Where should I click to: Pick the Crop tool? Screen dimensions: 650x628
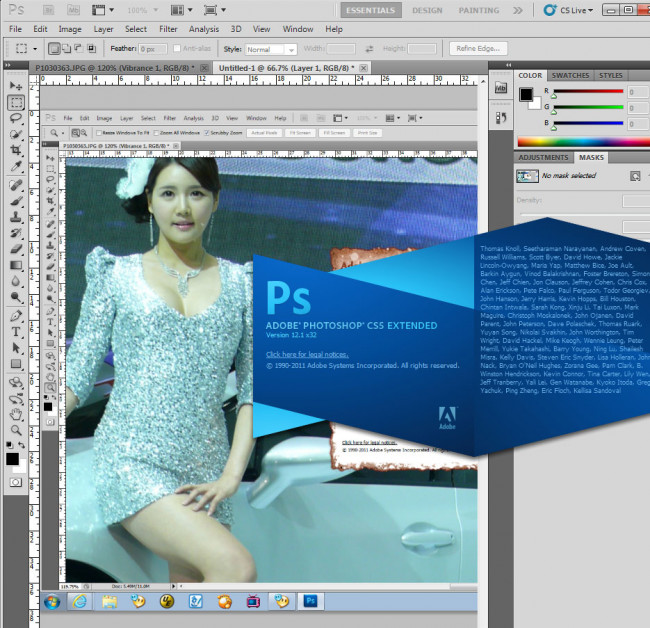point(16,151)
